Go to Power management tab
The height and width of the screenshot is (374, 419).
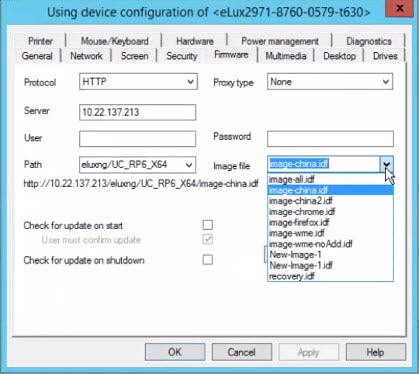pyautogui.click(x=280, y=41)
